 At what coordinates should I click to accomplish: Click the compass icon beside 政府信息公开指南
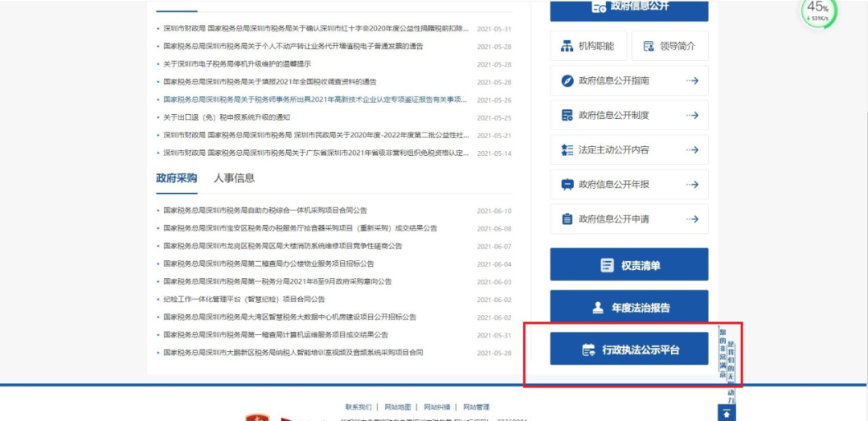point(567,81)
